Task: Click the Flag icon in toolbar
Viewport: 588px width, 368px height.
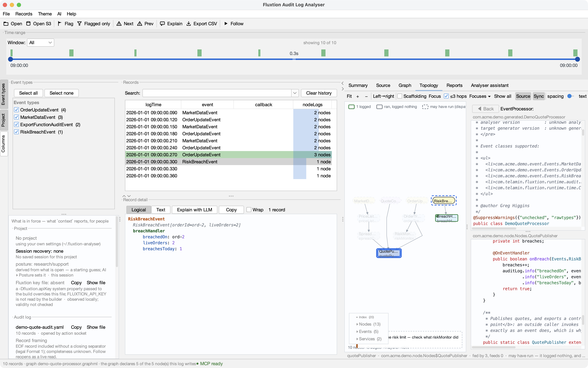Action: click(x=59, y=24)
